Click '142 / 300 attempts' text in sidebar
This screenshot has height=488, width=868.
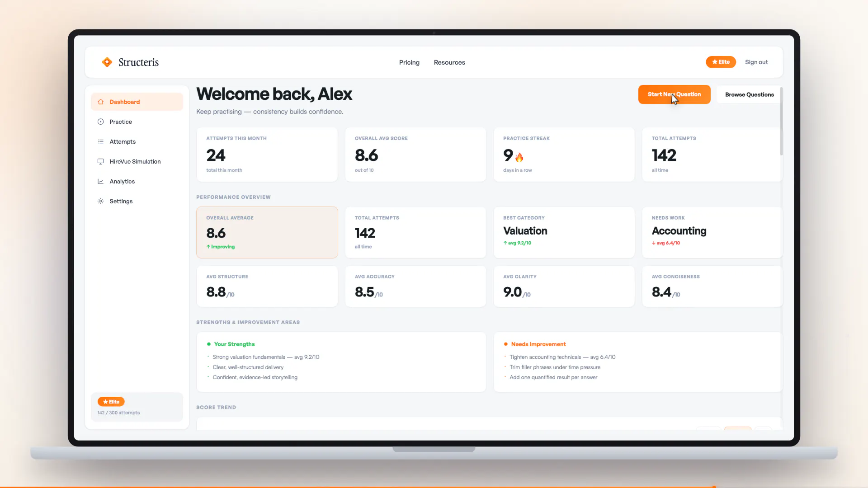pyautogui.click(x=118, y=413)
